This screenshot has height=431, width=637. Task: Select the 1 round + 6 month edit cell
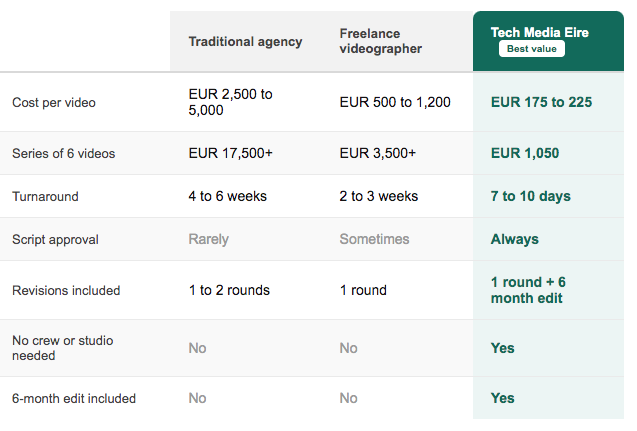tap(528, 290)
